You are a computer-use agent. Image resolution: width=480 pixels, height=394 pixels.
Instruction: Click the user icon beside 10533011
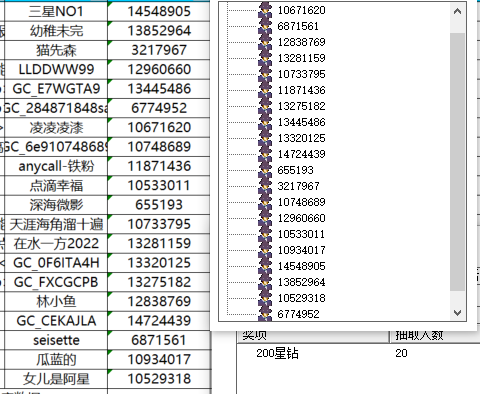[x=265, y=234]
